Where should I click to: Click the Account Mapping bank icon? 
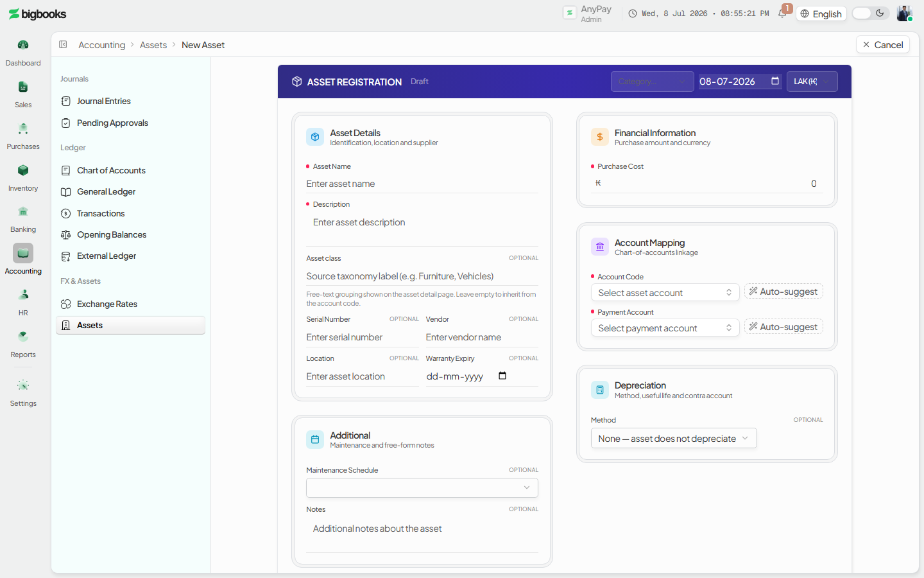599,247
